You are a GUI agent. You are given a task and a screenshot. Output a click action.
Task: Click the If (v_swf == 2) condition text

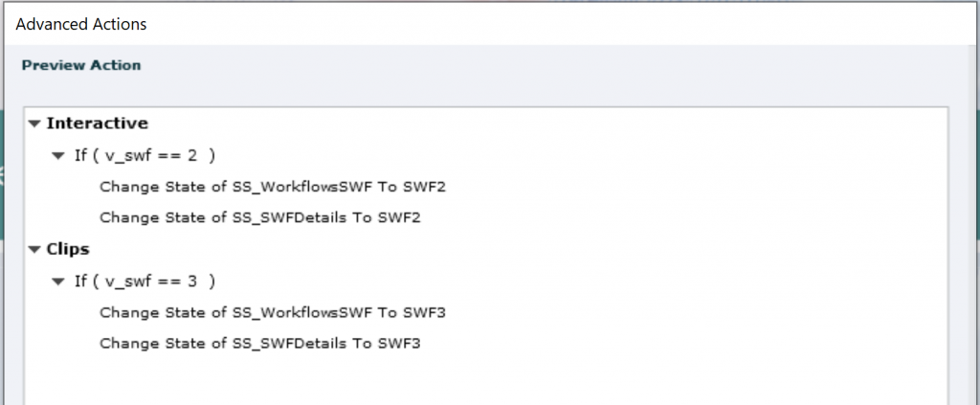coord(145,155)
